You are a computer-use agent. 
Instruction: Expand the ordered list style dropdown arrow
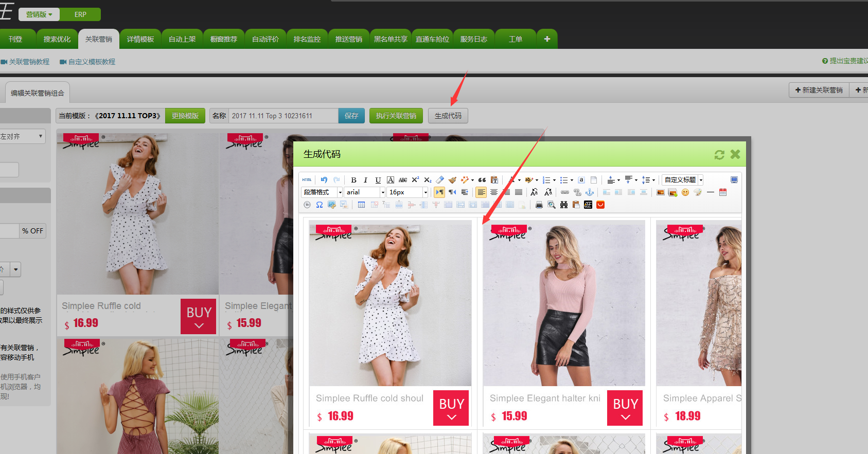[x=554, y=180]
